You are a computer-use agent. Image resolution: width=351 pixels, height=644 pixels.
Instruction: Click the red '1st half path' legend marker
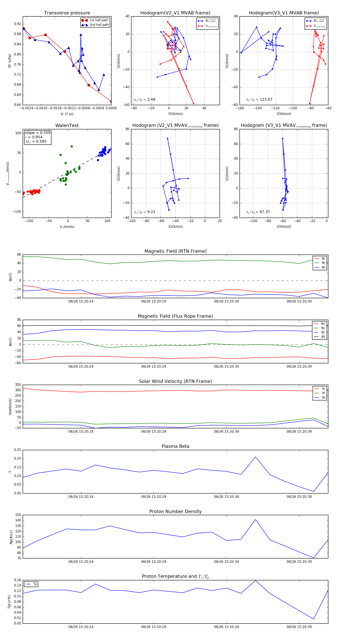click(84, 20)
